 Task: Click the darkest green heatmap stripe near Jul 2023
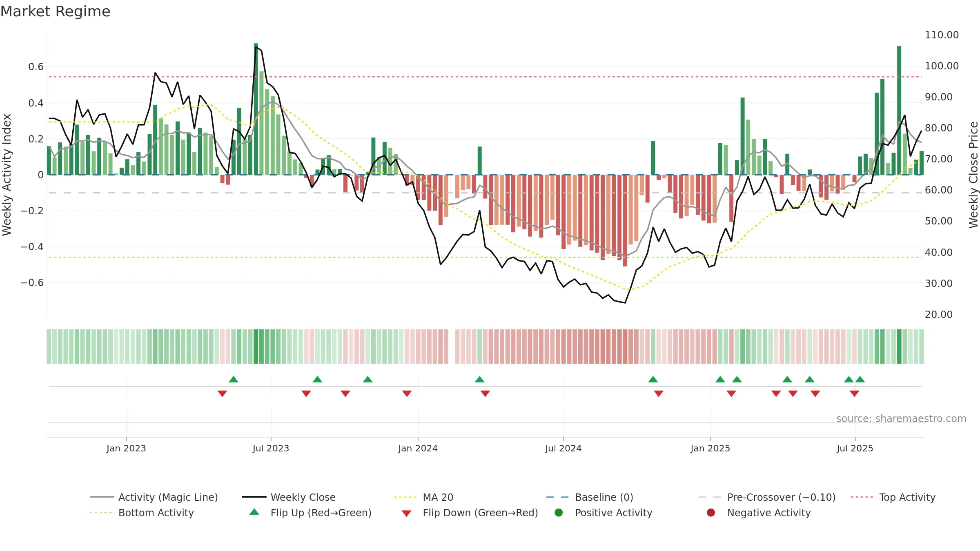(256, 347)
